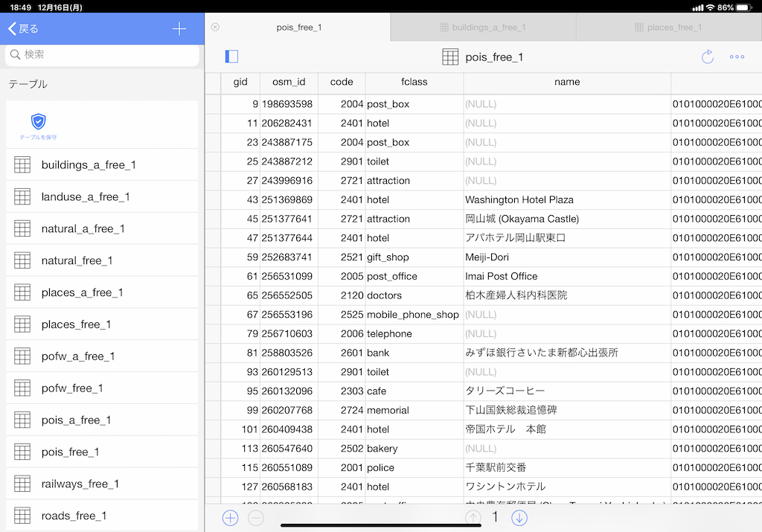Open pois_a_free_1 table in sidebar

pos(102,420)
